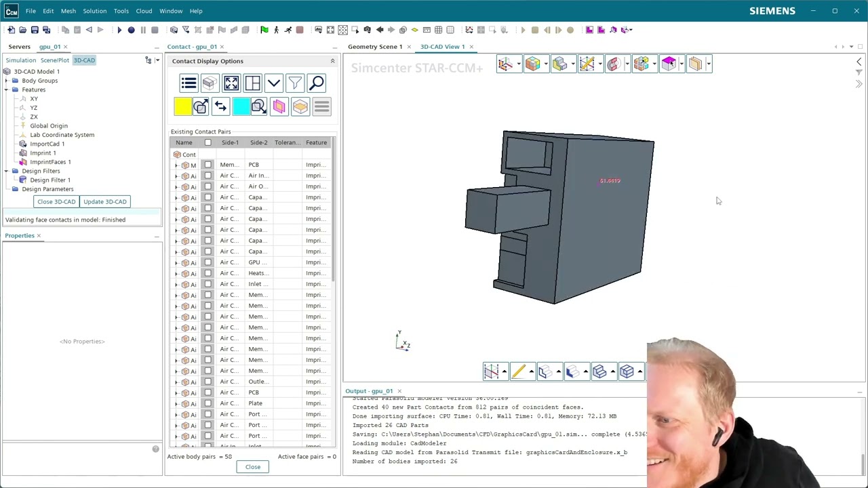The width and height of the screenshot is (868, 488).
Task: Open dropdown arrow beside the colored cube icon
Action: 546,64
